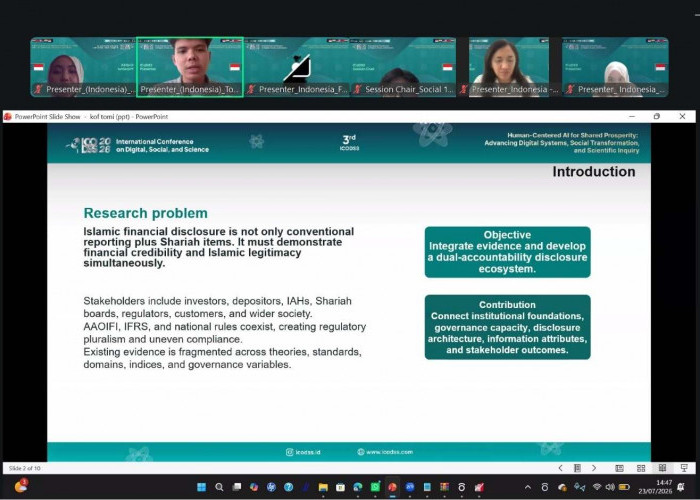700x500 pixels.
Task: Go to the previous slide with left arrow
Action: (560, 468)
